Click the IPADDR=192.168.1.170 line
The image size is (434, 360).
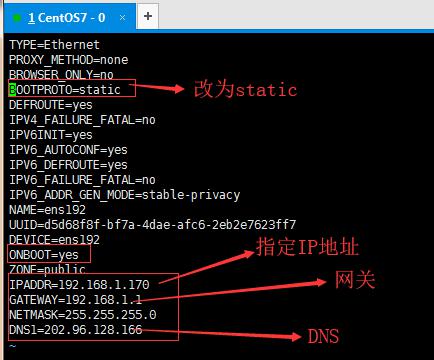79,285
